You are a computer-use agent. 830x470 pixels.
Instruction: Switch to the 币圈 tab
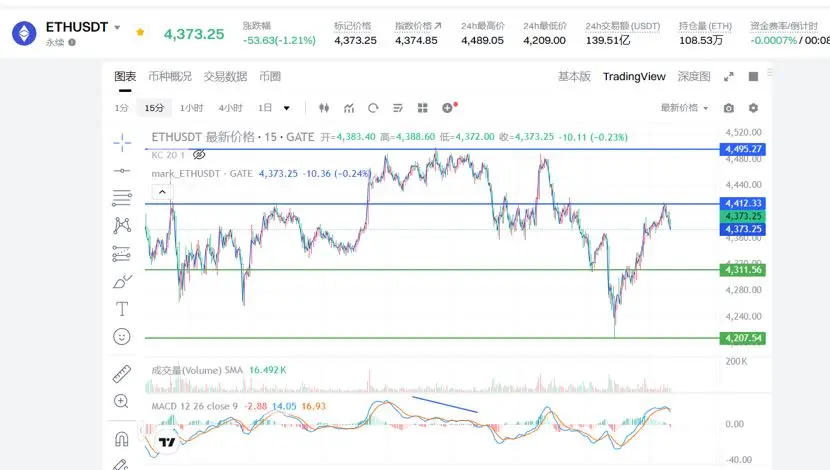point(270,76)
